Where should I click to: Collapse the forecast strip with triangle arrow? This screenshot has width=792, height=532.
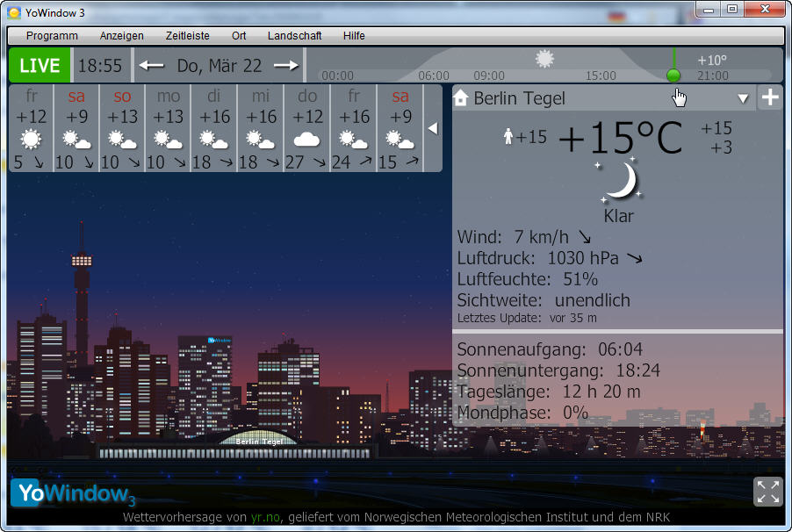click(x=432, y=128)
